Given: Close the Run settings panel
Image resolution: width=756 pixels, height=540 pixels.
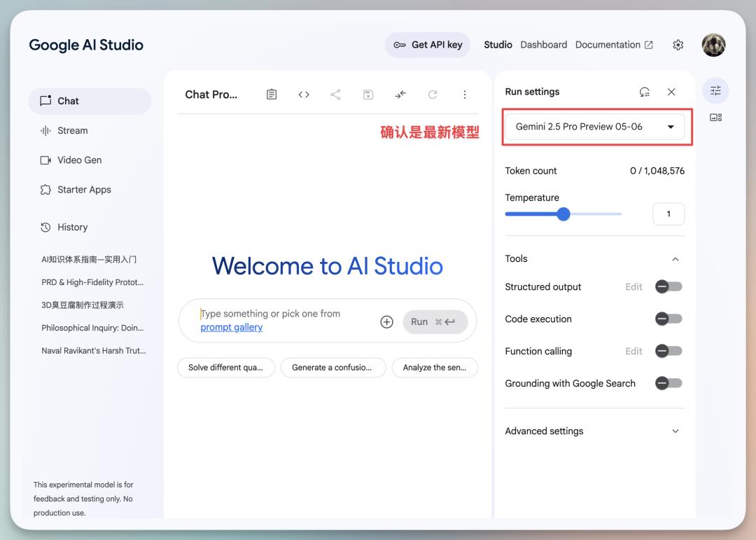Looking at the screenshot, I should [x=671, y=92].
